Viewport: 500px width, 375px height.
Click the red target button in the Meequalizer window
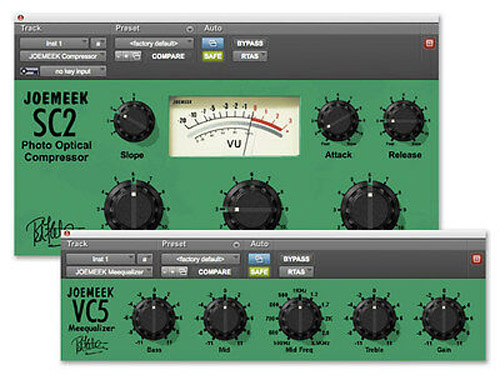tap(476, 259)
